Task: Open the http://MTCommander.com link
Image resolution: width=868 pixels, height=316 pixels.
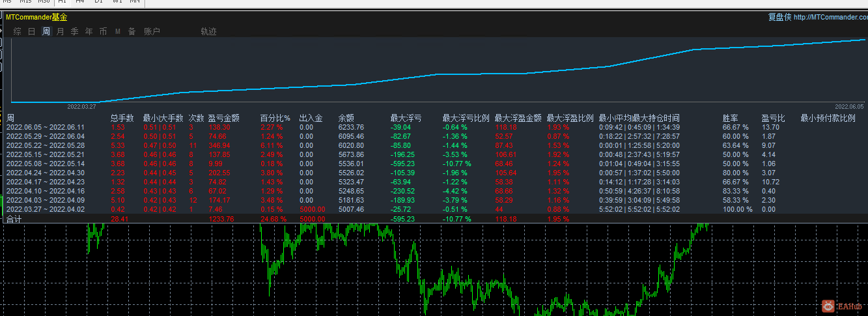Action: [x=831, y=18]
